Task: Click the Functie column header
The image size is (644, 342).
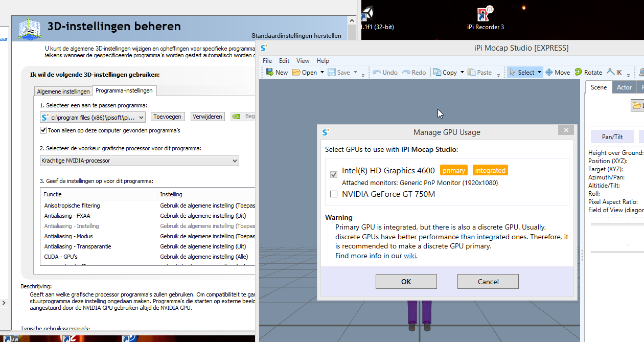Action: click(x=99, y=194)
